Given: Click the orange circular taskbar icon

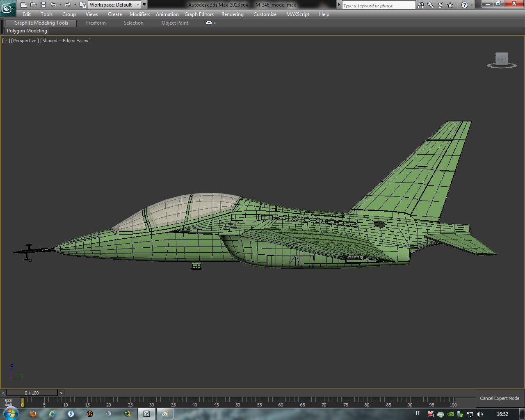Looking at the screenshot, I should point(90,414).
